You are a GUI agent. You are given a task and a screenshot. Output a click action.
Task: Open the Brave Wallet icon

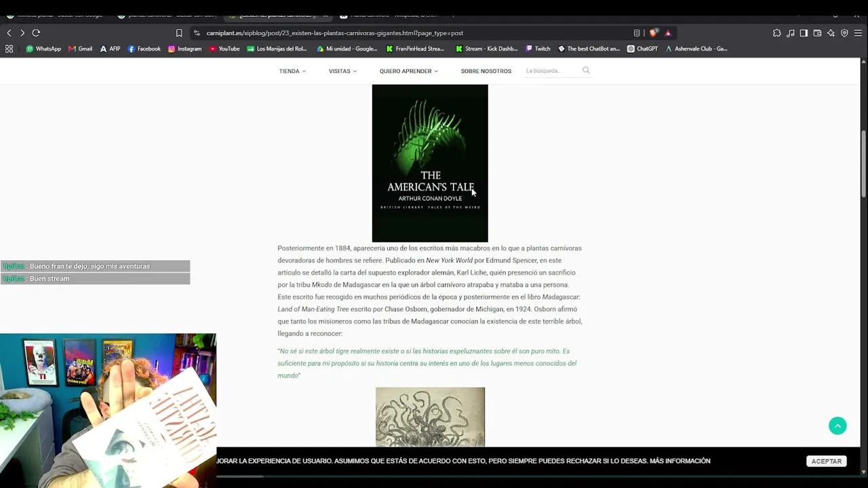click(817, 33)
